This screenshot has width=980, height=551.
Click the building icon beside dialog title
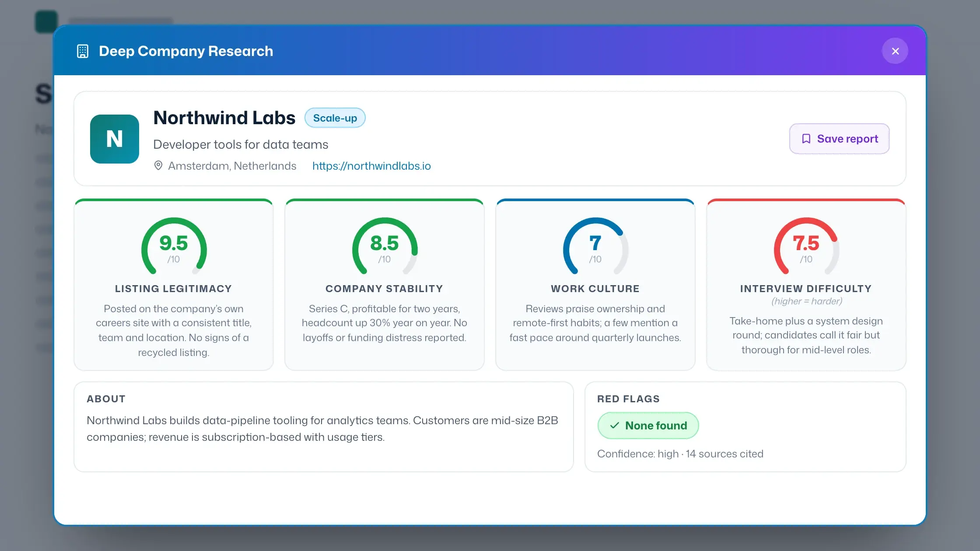(83, 51)
